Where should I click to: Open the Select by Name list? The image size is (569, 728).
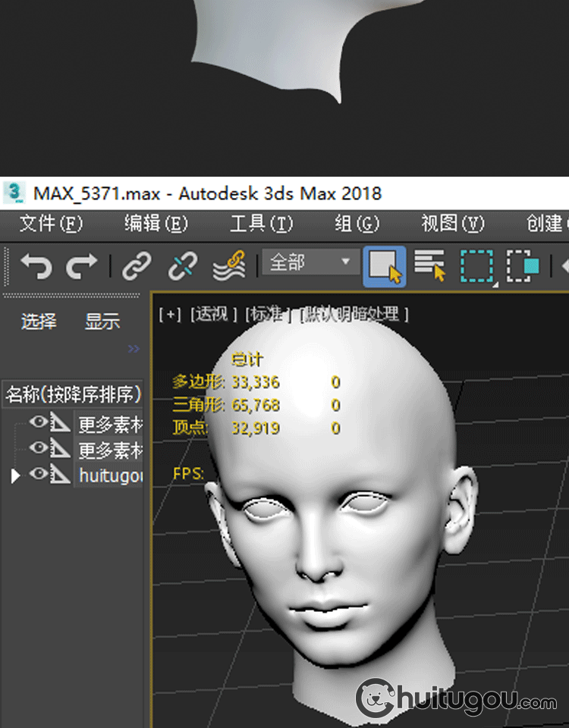pos(430,266)
